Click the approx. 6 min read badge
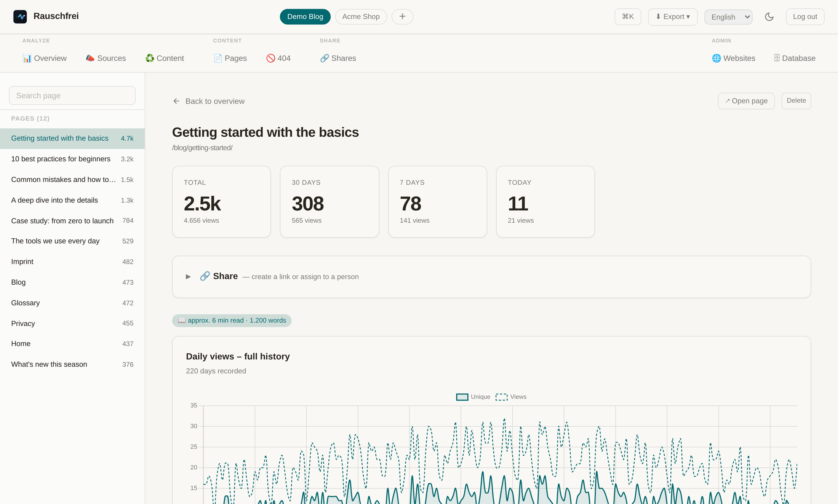The image size is (838, 504). (x=232, y=321)
